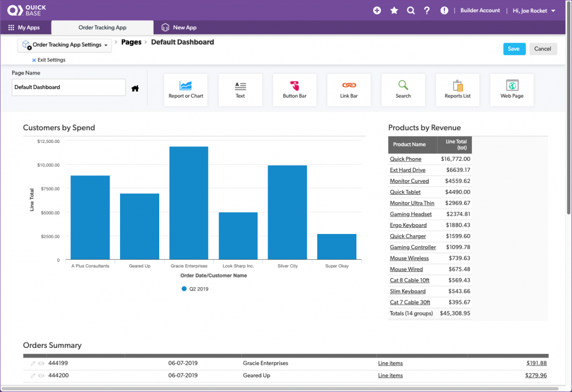Open favorites star icon
This screenshot has height=392, width=572.
(394, 11)
